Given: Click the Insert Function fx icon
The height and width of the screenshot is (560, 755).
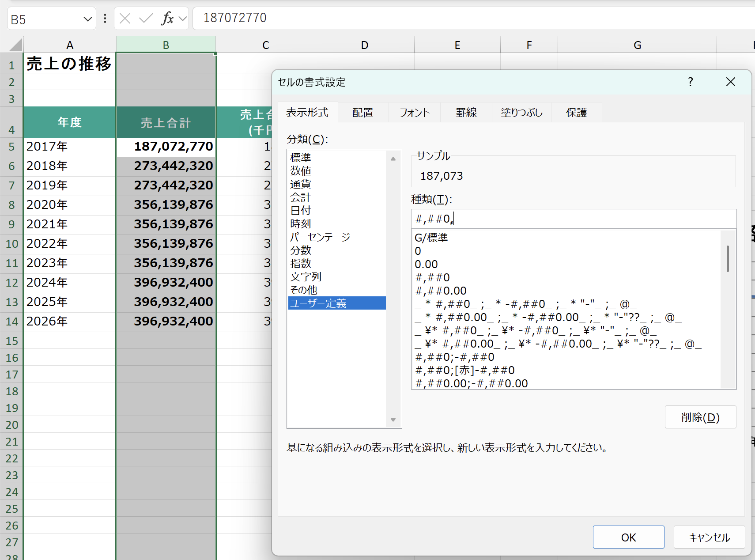Looking at the screenshot, I should [x=167, y=18].
